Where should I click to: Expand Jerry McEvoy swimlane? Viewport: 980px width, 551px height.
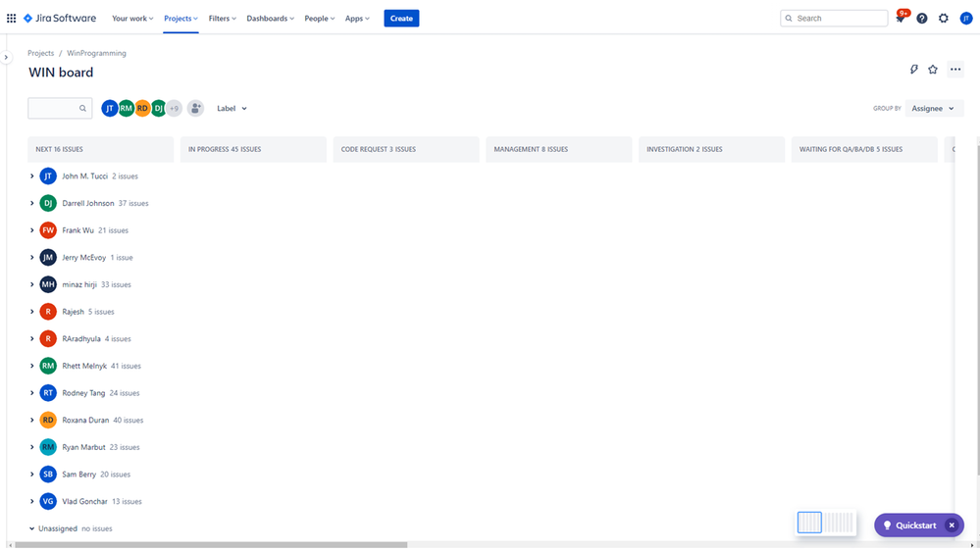[31, 258]
